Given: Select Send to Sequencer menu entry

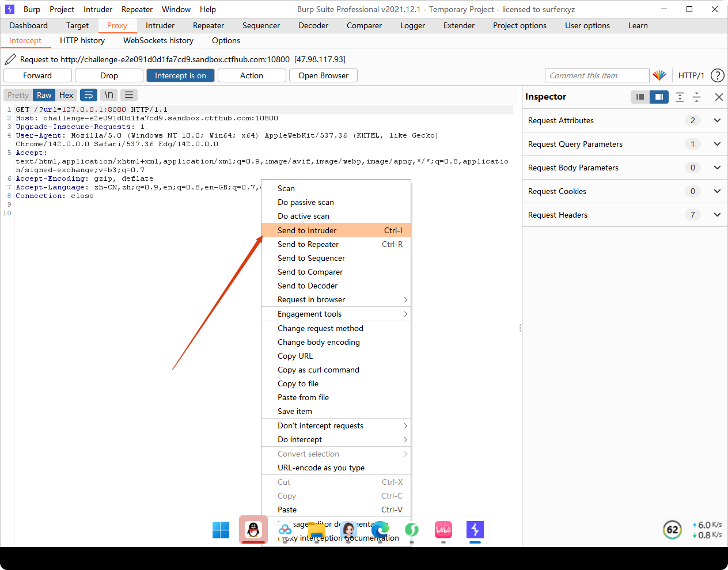Looking at the screenshot, I should [336, 258].
